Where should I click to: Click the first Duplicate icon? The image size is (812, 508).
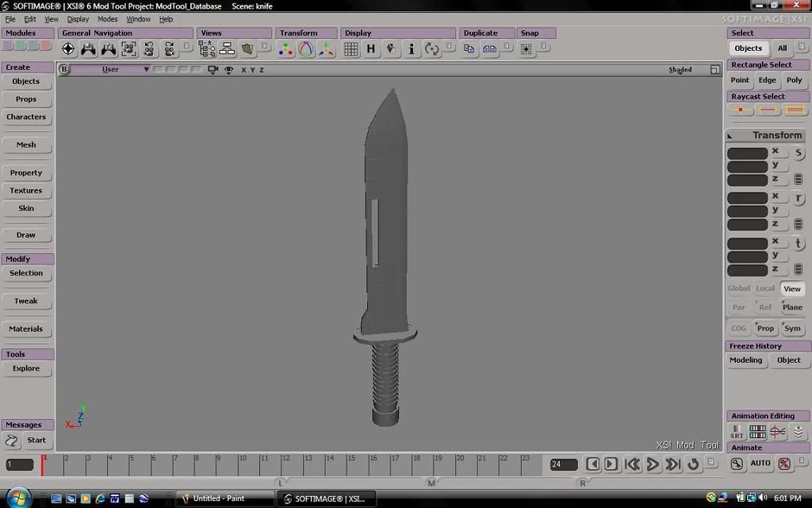pos(469,49)
